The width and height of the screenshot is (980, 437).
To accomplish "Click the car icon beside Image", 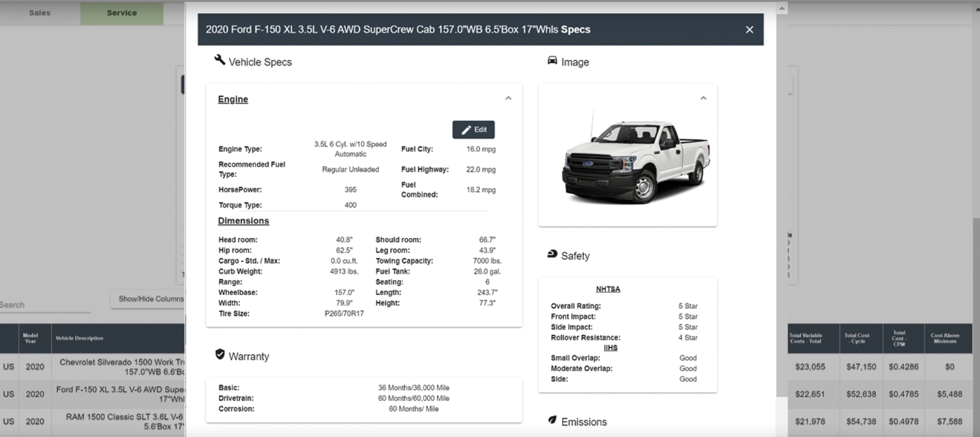I will [x=552, y=61].
